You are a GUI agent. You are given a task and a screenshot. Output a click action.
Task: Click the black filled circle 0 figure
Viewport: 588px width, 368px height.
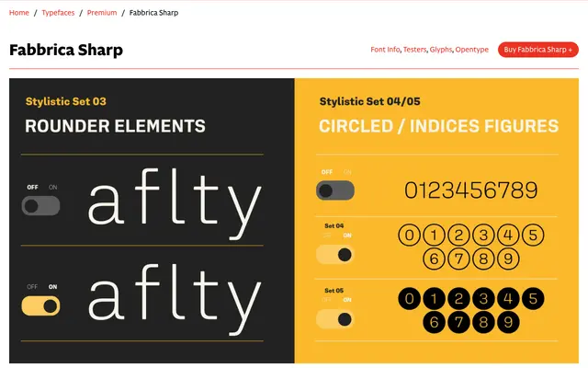tap(409, 298)
